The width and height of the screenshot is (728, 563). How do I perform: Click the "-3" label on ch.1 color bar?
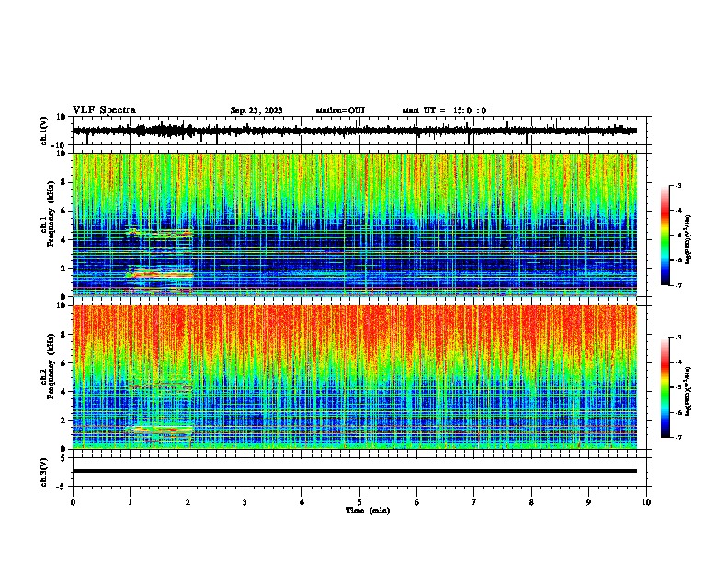pyautogui.click(x=677, y=185)
